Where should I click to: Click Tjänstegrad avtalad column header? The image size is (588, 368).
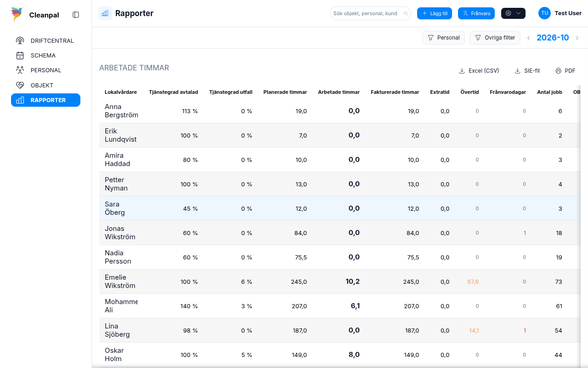173,92
